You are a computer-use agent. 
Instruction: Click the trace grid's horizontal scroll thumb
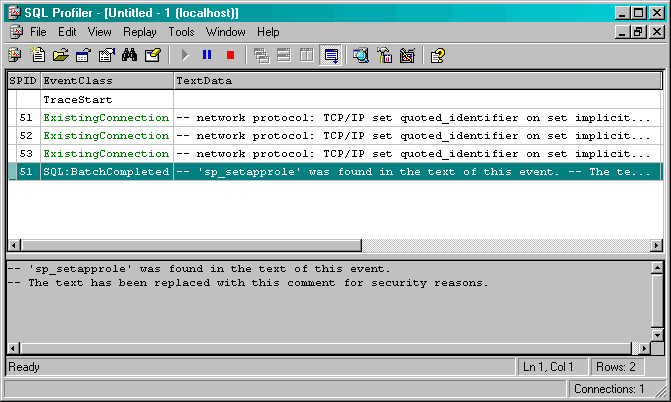pyautogui.click(x=191, y=245)
